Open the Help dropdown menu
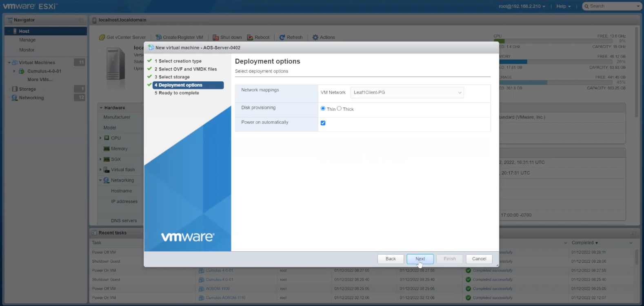 click(564, 6)
